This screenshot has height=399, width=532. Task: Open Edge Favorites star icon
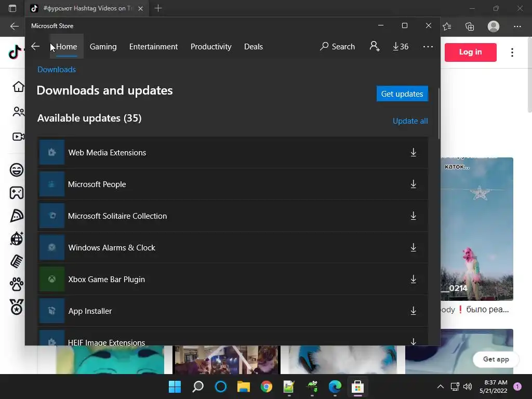point(447,26)
